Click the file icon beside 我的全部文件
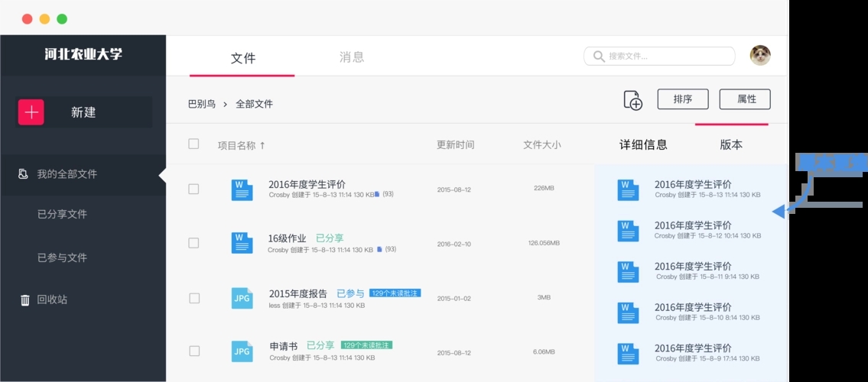868x382 pixels. tap(24, 174)
